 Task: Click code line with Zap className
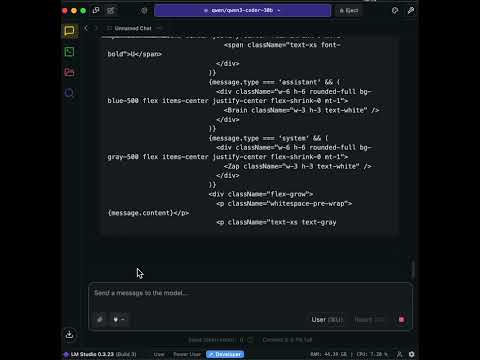click(x=297, y=166)
